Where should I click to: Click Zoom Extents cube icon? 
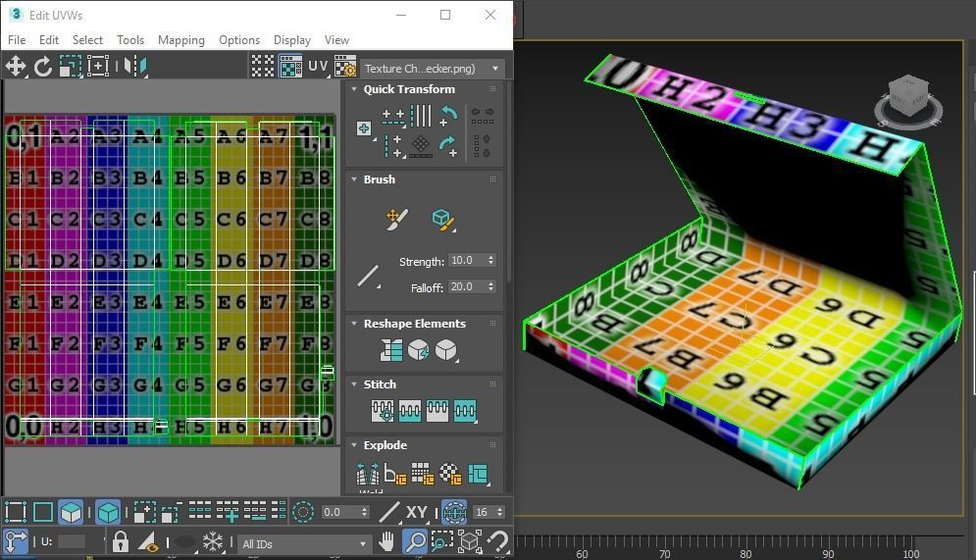470,542
